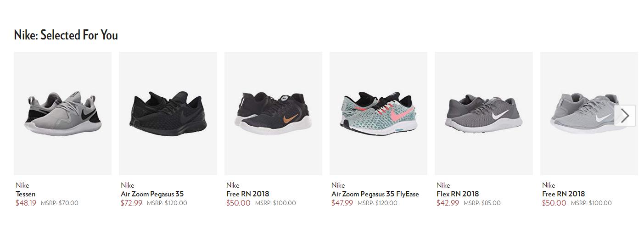The width and height of the screenshot is (644, 234).
Task: Open the gray Nike Tessen shoe image
Action: pyautogui.click(x=63, y=113)
